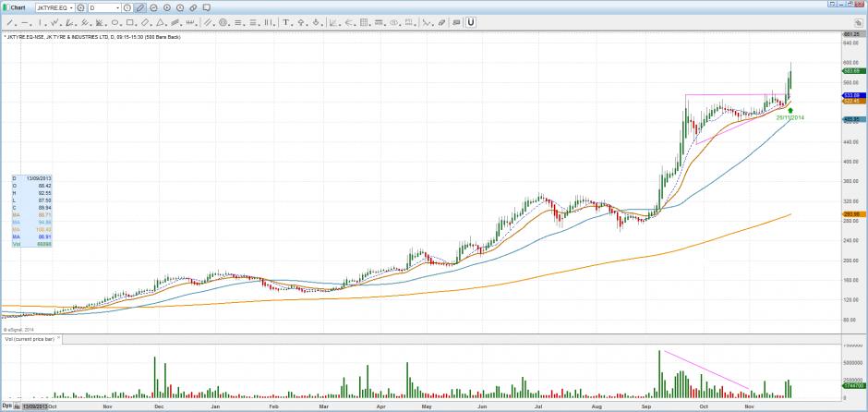The height and width of the screenshot is (412, 868).
Task: Select the rectangle drawing tool
Action: (129, 22)
